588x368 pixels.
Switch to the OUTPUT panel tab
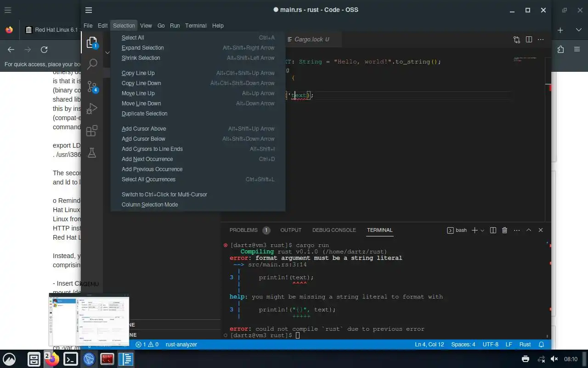[x=291, y=230]
